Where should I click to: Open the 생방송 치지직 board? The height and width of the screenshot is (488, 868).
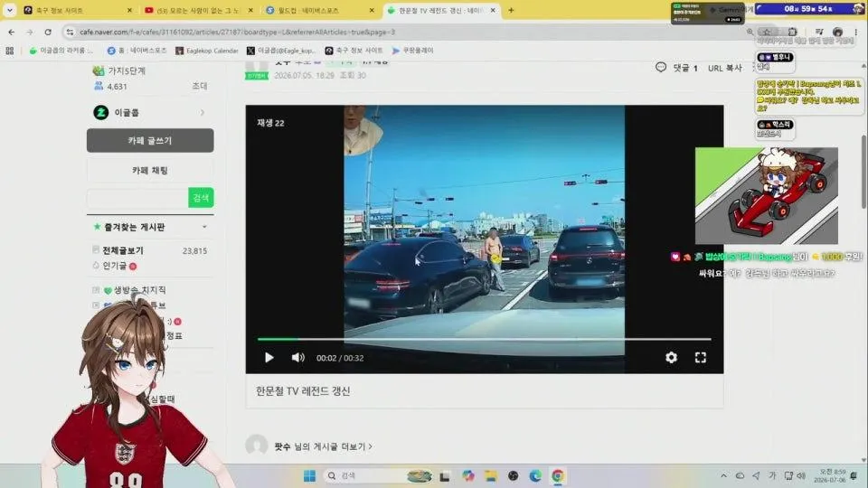[139, 290]
